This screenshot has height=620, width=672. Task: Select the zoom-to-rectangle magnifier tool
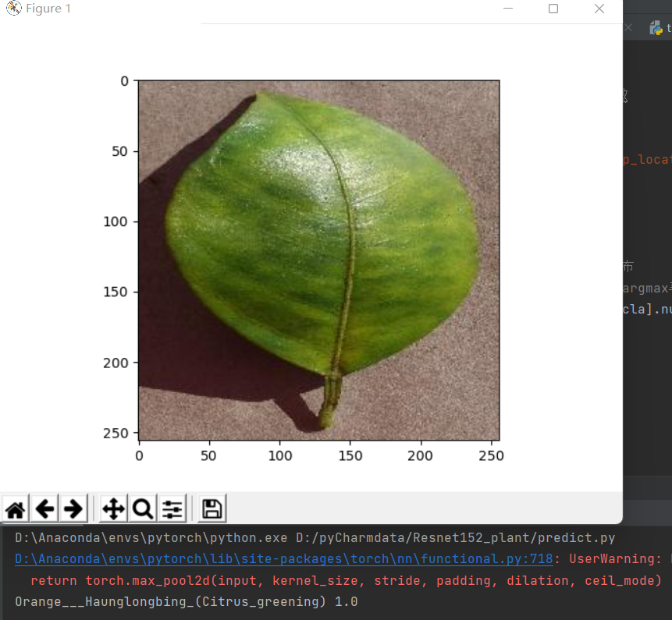[144, 508]
